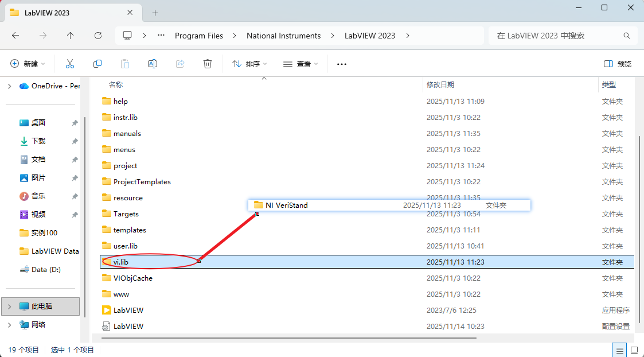Switch to large thumbnails view icon
Screen dimensions: 644x357
[x=634, y=350]
